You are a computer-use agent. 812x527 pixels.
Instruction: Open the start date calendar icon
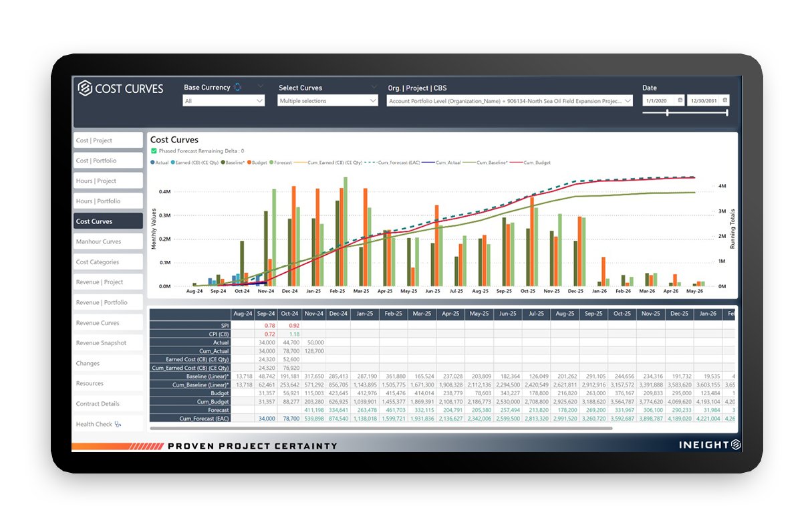point(680,100)
